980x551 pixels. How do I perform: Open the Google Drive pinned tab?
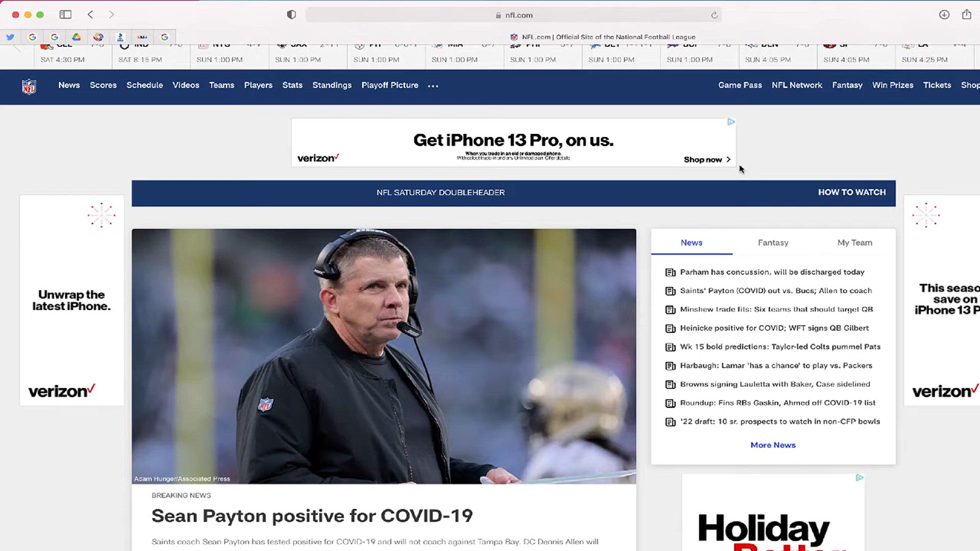(x=76, y=37)
